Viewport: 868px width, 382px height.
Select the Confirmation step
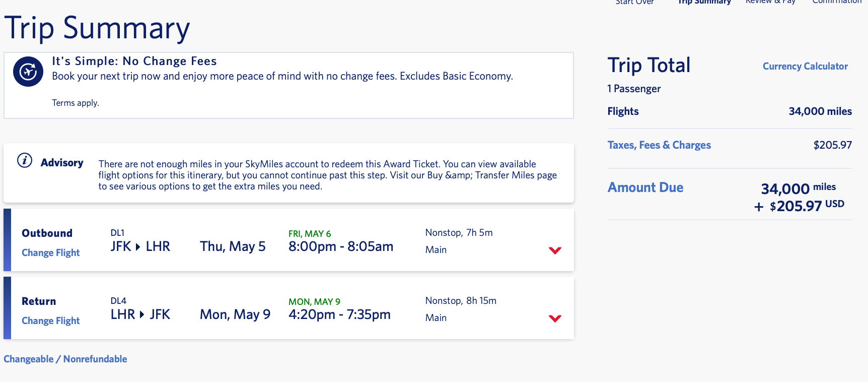coord(837,3)
